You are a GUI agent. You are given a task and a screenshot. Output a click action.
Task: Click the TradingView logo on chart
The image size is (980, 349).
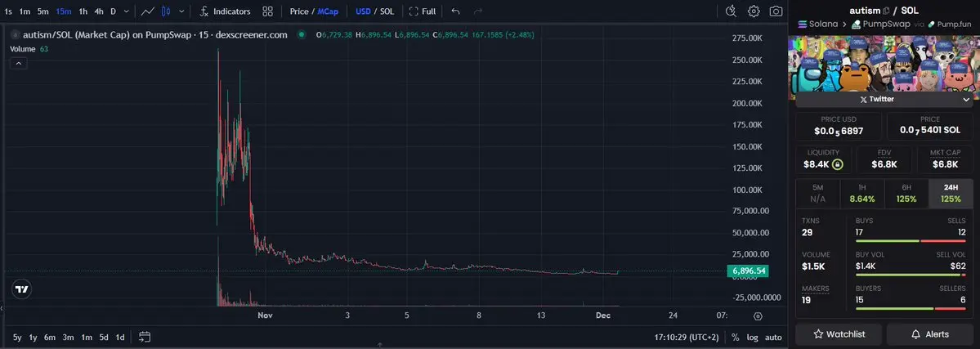(22, 289)
